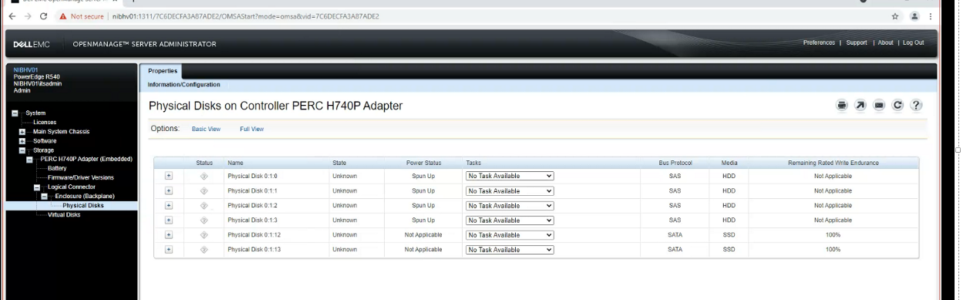Select Battery under the PERC adapter
Viewport: 980px width, 300px height.
[x=57, y=168]
